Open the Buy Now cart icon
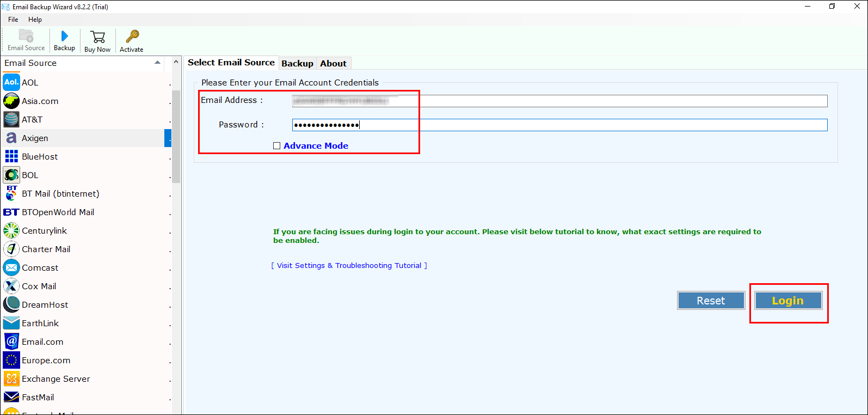 [x=98, y=37]
